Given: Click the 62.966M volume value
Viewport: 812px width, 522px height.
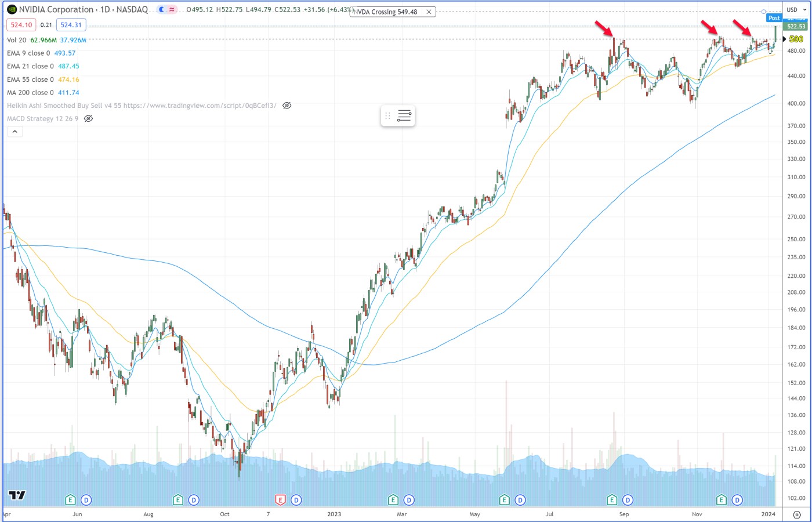Looking at the screenshot, I should pos(43,40).
